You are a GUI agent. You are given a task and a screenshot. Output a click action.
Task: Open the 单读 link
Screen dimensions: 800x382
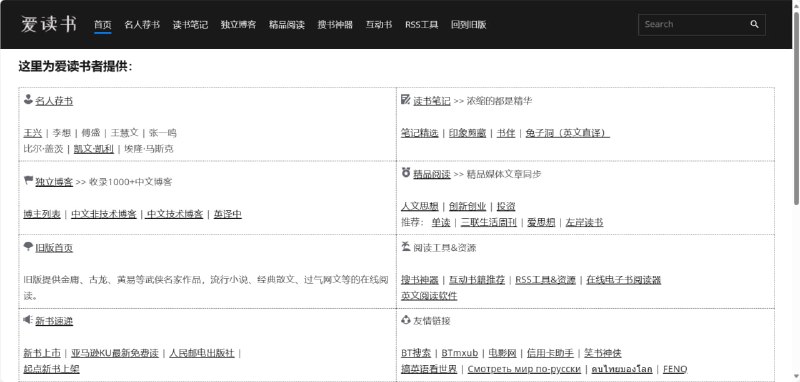pyautogui.click(x=441, y=222)
